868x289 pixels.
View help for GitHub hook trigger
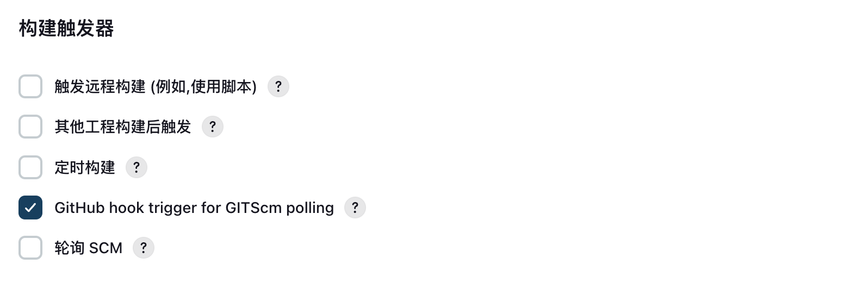click(355, 208)
